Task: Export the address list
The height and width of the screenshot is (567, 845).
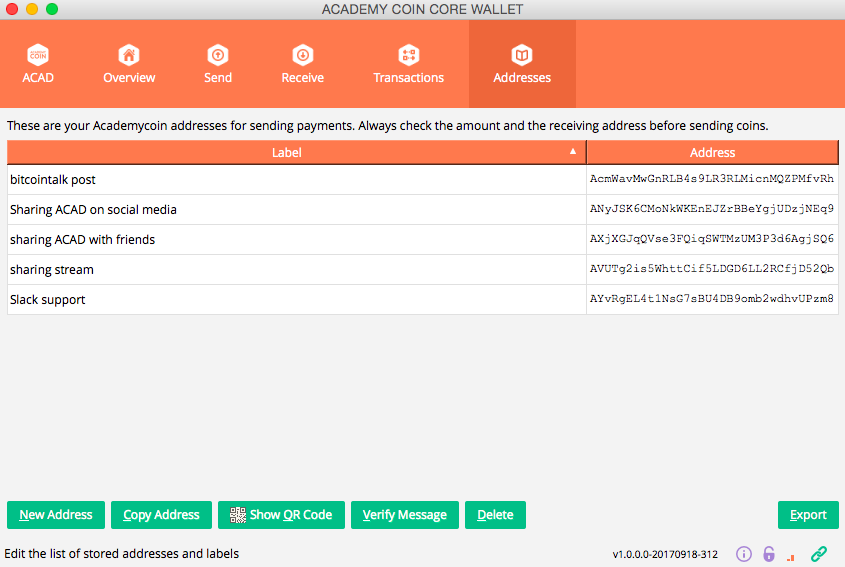Action: 808,515
